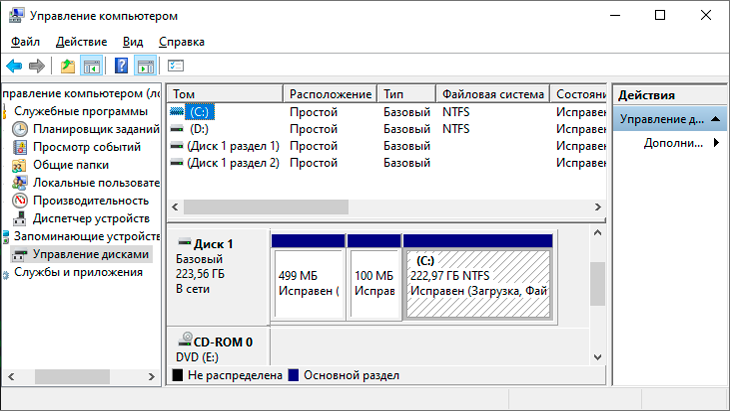Image resolution: width=730 pixels, height=411 pixels.
Task: Click the CD-ROM 0 DVD (E:) label
Action: point(218,346)
